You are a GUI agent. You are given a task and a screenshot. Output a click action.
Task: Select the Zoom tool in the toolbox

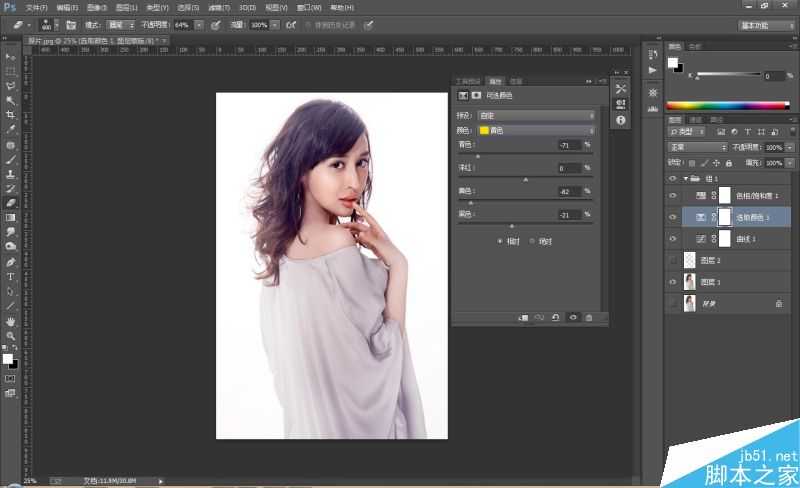click(x=11, y=335)
